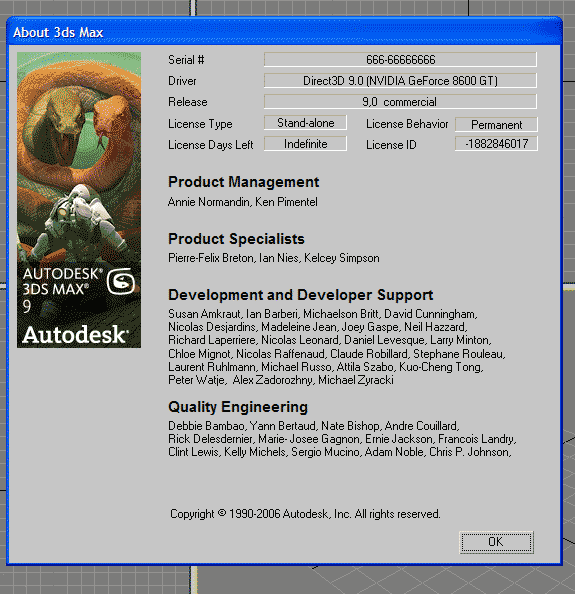Click the 3ds Max swirl logo icon

coord(121,281)
